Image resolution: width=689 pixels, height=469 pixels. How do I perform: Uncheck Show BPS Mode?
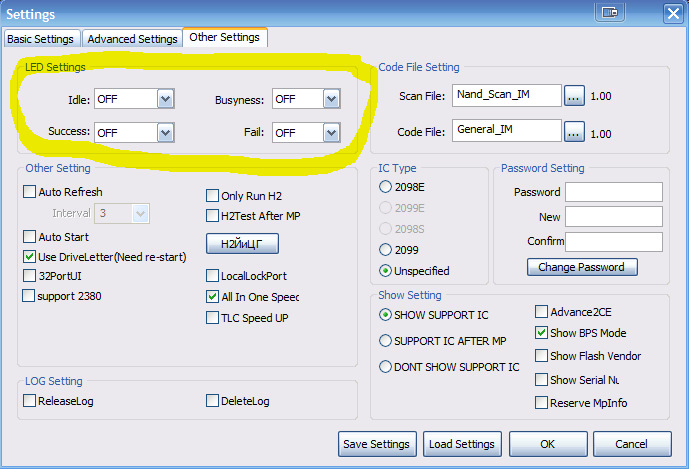pyautogui.click(x=541, y=333)
